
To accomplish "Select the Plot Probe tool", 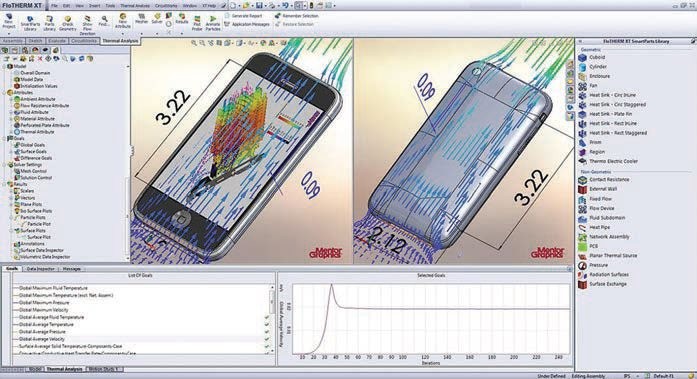I will (197, 23).
